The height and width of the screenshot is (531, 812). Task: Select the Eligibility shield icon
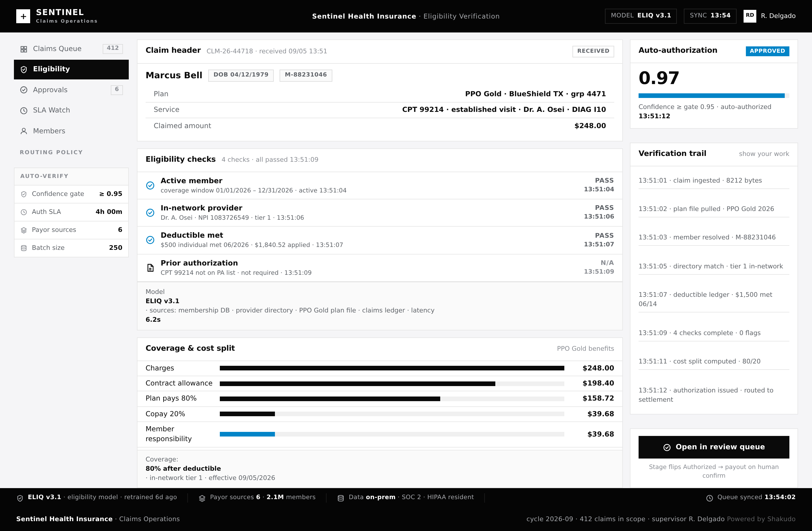pos(24,70)
